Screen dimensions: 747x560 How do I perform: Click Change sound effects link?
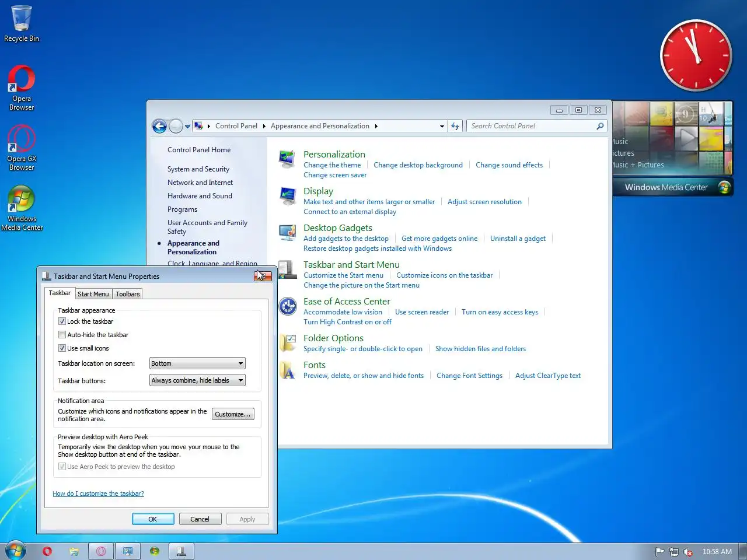tap(509, 165)
